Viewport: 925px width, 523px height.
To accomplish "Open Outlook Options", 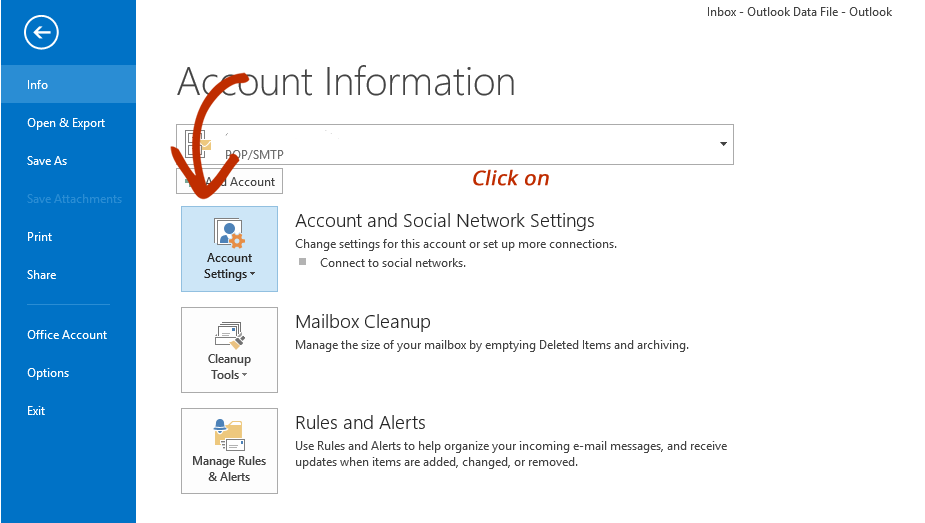I will (x=68, y=373).
